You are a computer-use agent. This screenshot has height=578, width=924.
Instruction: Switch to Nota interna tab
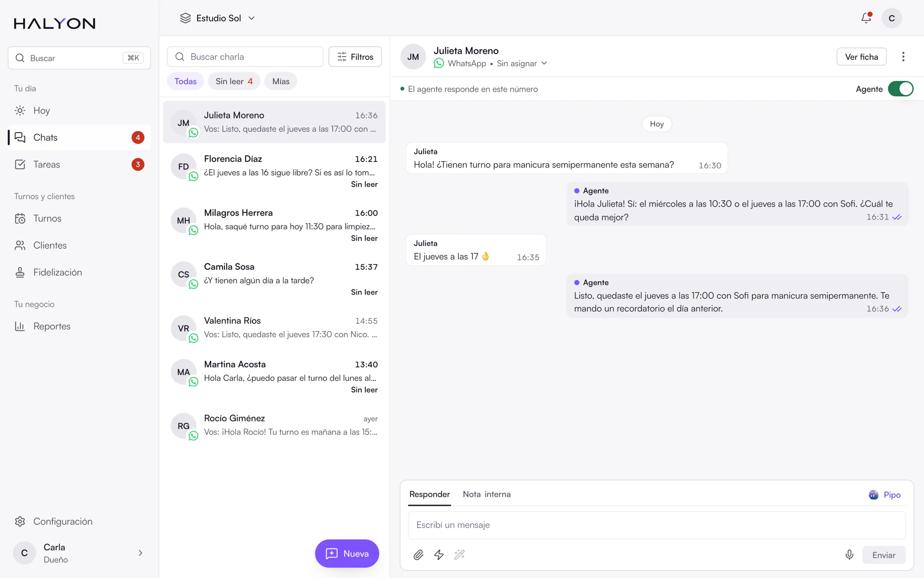pyautogui.click(x=486, y=494)
